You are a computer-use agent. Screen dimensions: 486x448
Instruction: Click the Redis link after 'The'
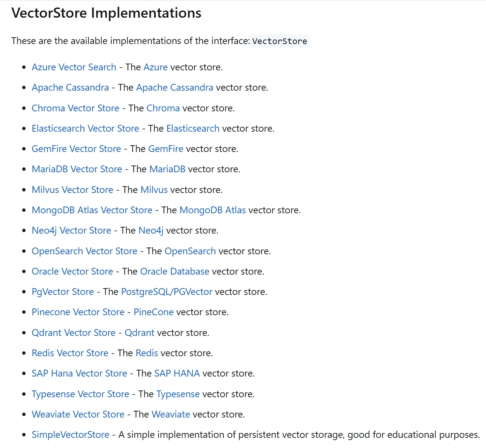[147, 353]
